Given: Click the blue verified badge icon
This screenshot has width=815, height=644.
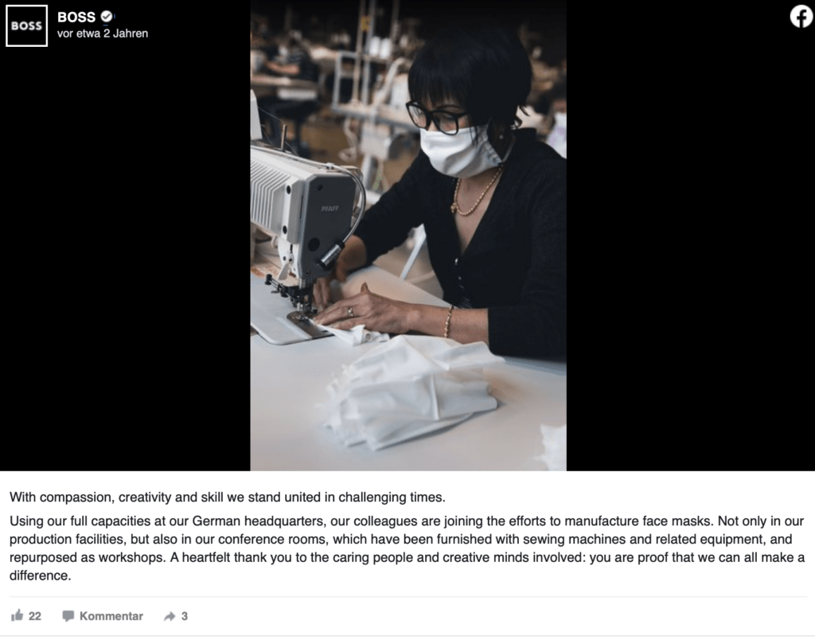Looking at the screenshot, I should pos(107,17).
